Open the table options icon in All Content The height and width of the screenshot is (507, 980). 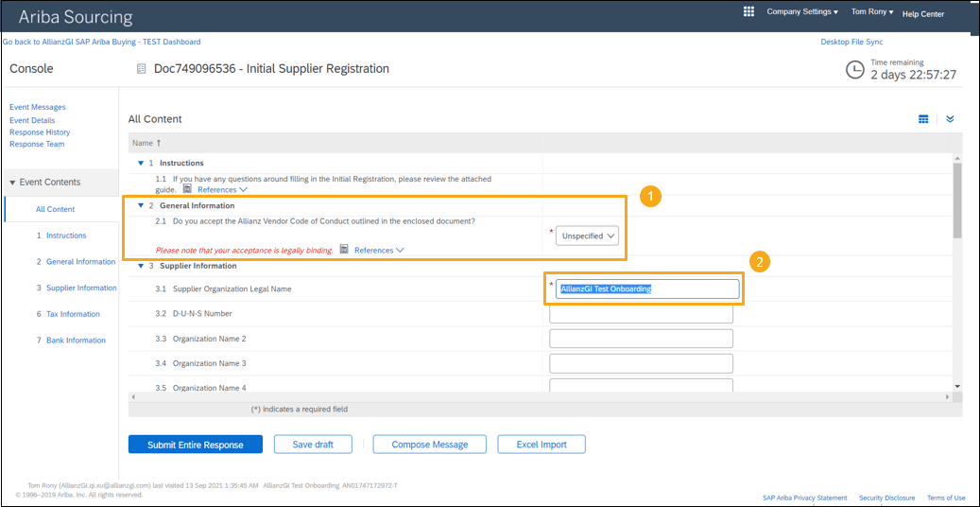(x=923, y=119)
